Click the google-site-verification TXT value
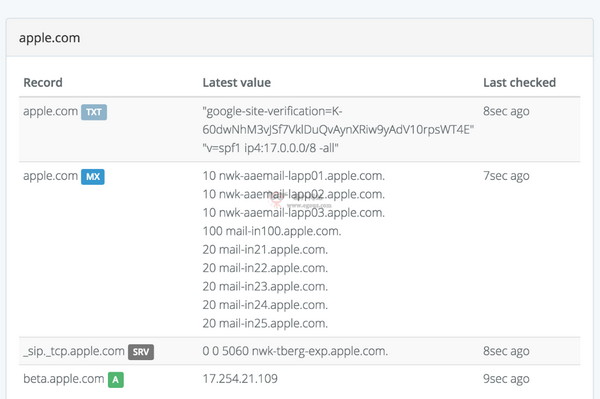Screen dimensions: 600x399 point(338,121)
